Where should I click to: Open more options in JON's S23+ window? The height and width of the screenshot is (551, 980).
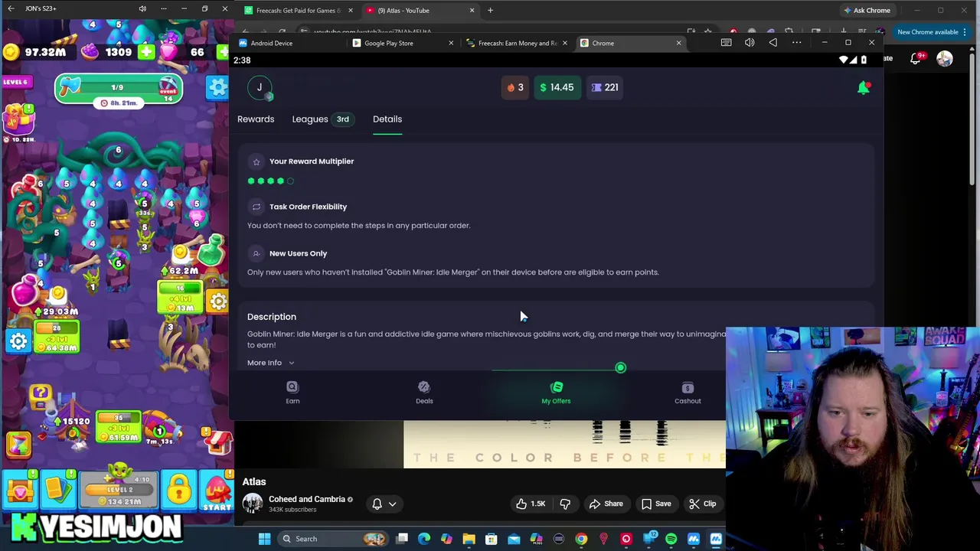pyautogui.click(x=163, y=8)
